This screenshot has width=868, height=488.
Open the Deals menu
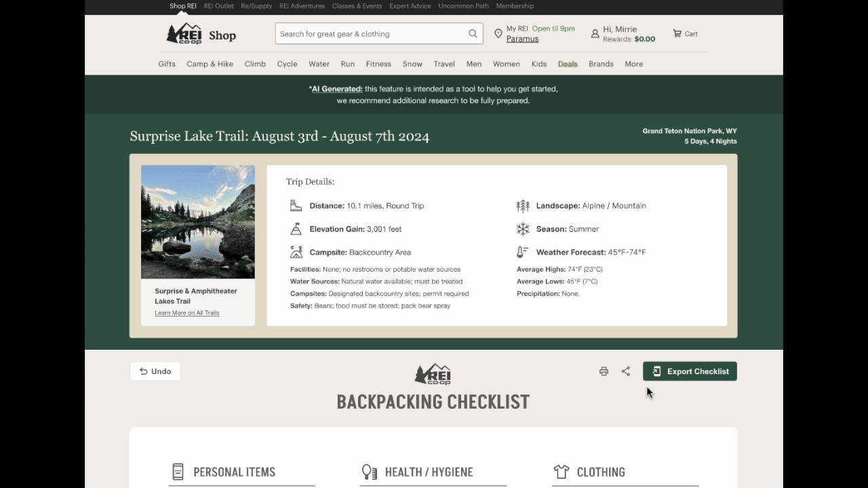click(568, 64)
